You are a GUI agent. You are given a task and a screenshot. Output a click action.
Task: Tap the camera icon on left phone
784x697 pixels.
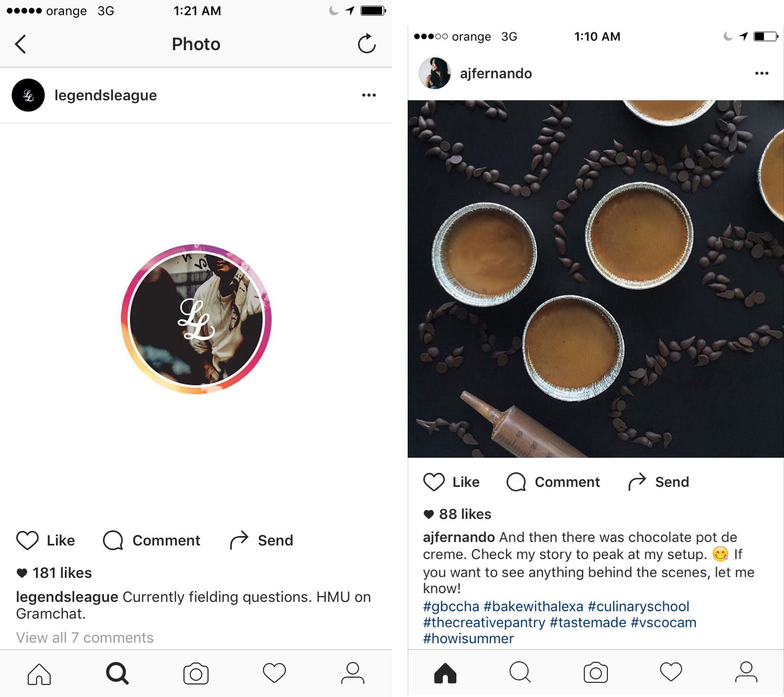(196, 673)
